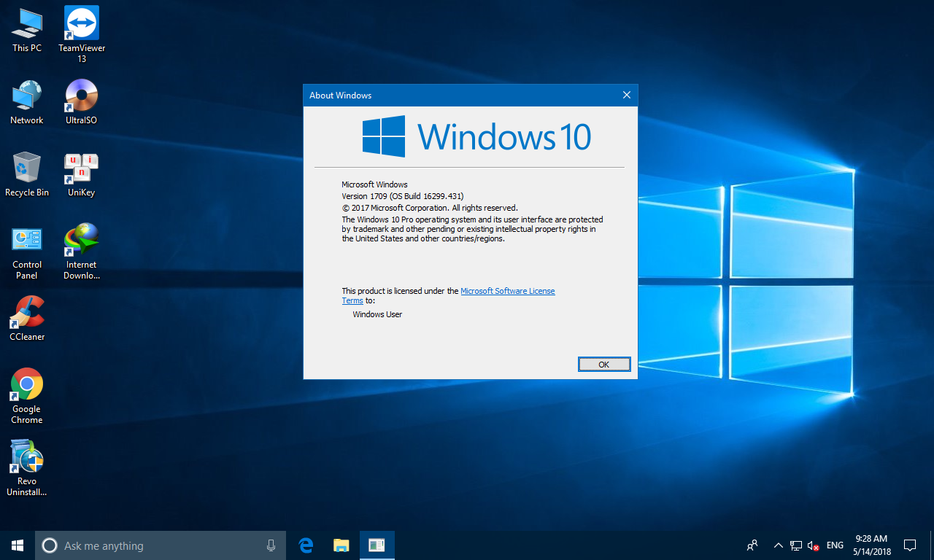The width and height of the screenshot is (934, 560).
Task: Click the 2017 Microsoft Corporation copyright line
Action: coord(430,208)
